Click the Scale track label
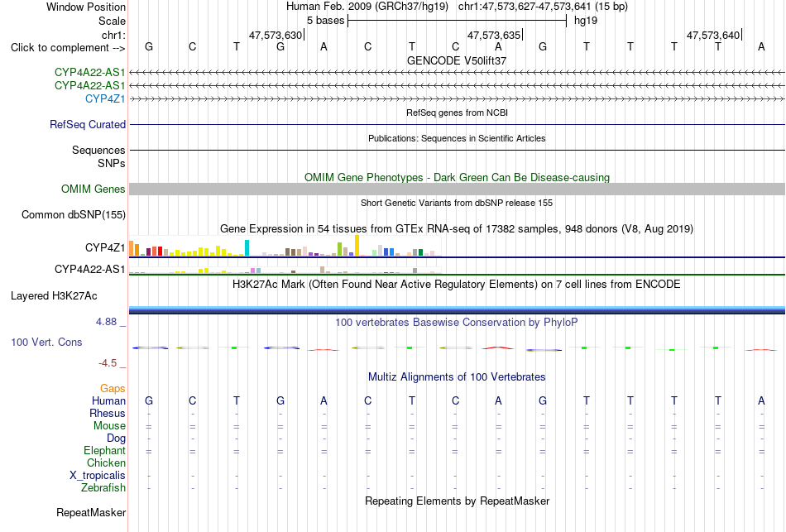The image size is (786, 532). pyautogui.click(x=112, y=21)
